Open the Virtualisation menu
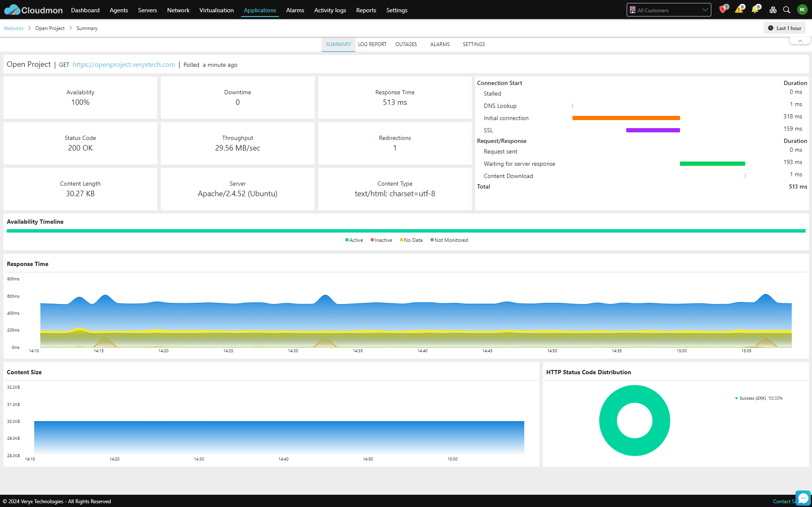Viewport: 812px width, 507px height. click(216, 10)
